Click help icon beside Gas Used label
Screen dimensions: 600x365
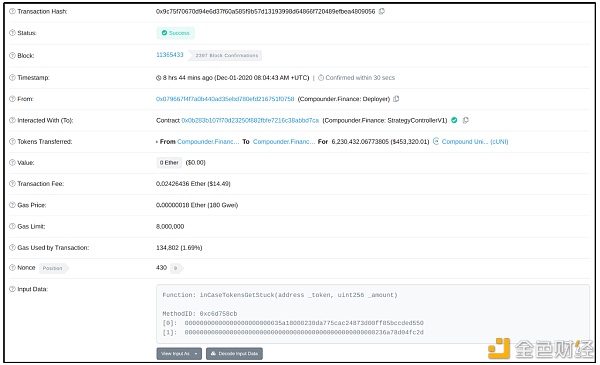12,248
